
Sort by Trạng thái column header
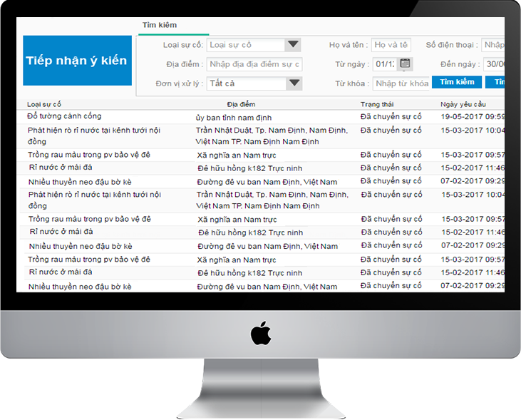point(377,104)
